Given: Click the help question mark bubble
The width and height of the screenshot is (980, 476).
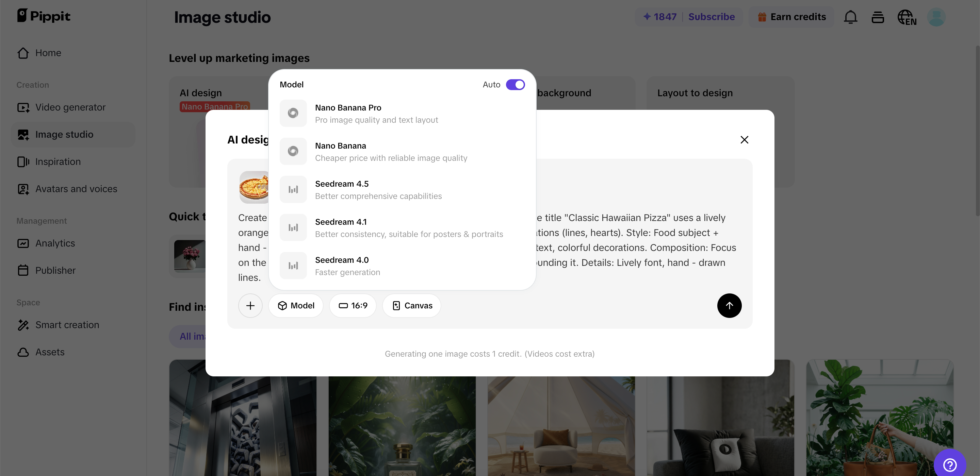Looking at the screenshot, I should click(x=950, y=464).
